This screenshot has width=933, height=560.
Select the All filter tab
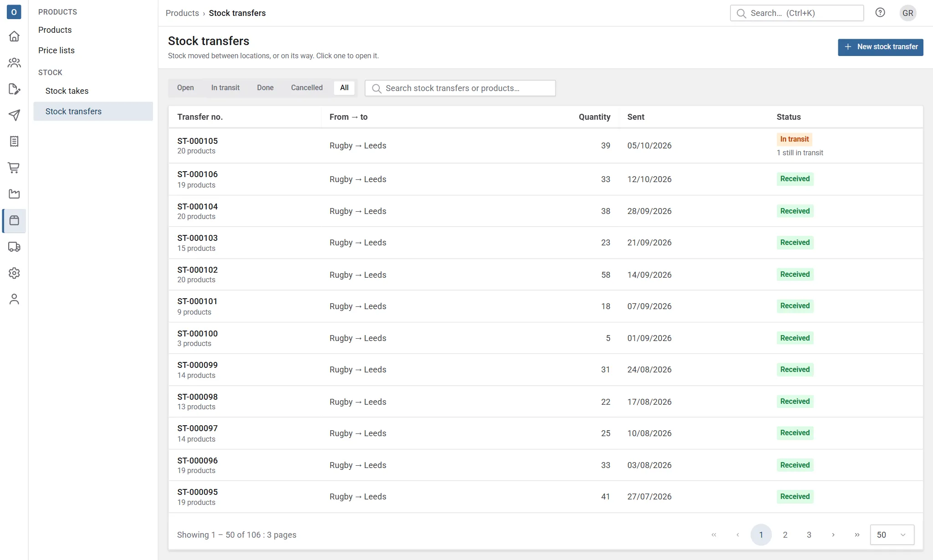[344, 88]
